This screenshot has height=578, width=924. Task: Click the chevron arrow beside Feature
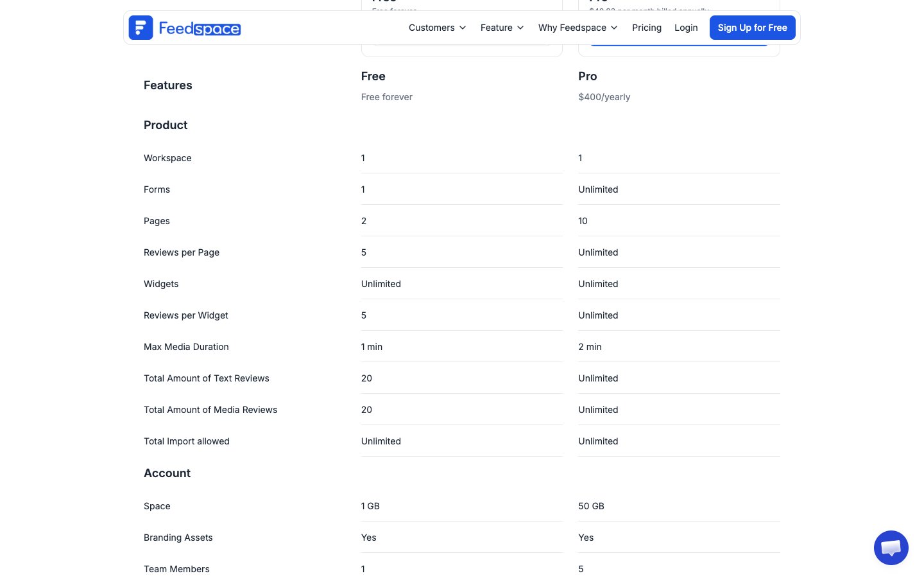520,28
